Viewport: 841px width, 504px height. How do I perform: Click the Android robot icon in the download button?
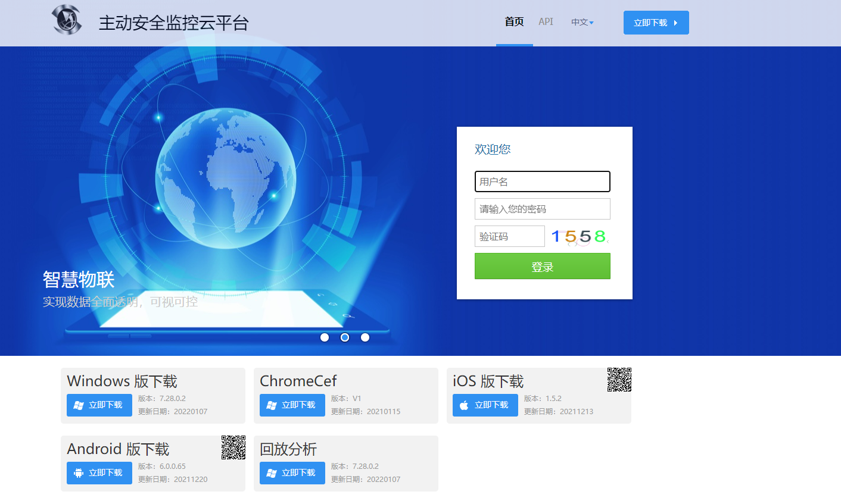click(79, 473)
